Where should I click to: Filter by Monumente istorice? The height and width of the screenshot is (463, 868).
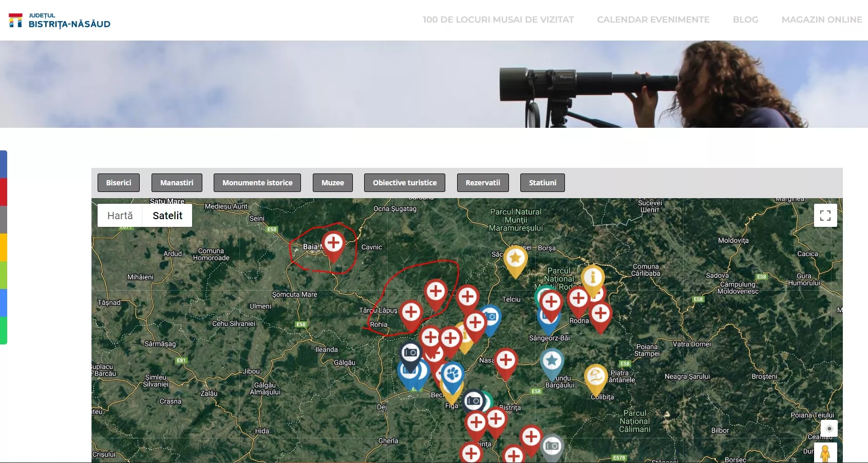coord(257,183)
